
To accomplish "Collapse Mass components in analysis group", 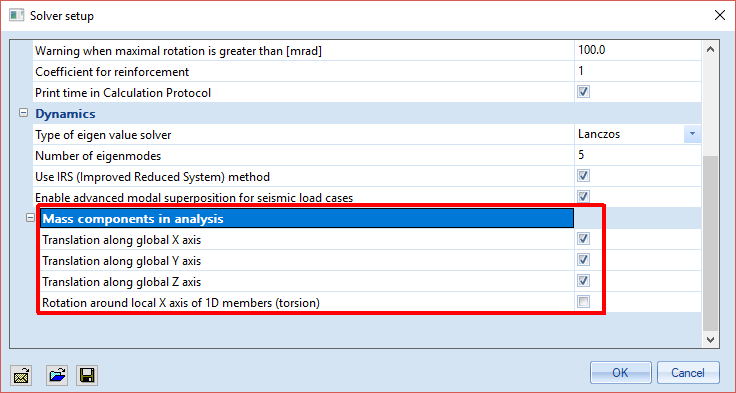I will tap(31, 218).
